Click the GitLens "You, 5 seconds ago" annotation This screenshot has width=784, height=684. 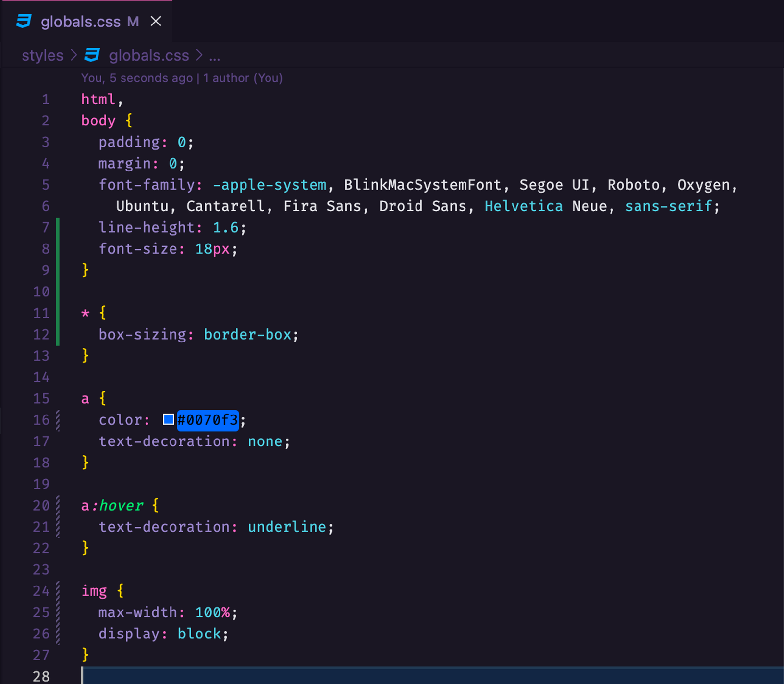point(136,78)
